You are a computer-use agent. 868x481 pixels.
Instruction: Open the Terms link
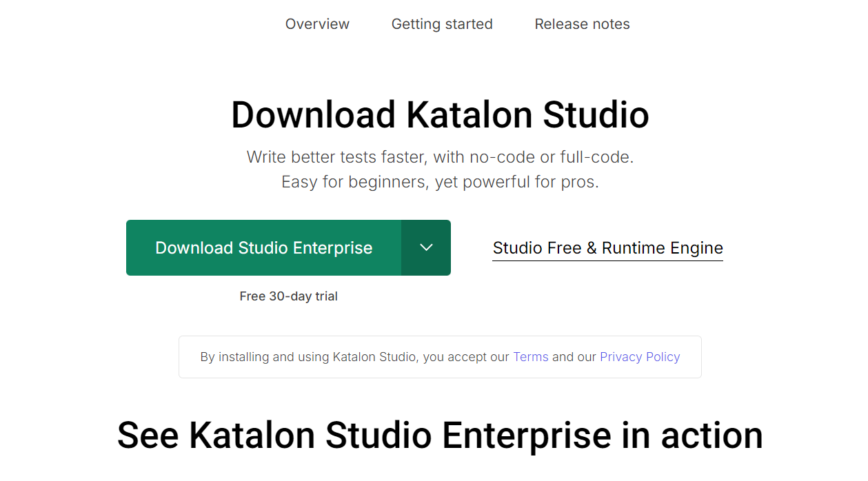pos(531,357)
